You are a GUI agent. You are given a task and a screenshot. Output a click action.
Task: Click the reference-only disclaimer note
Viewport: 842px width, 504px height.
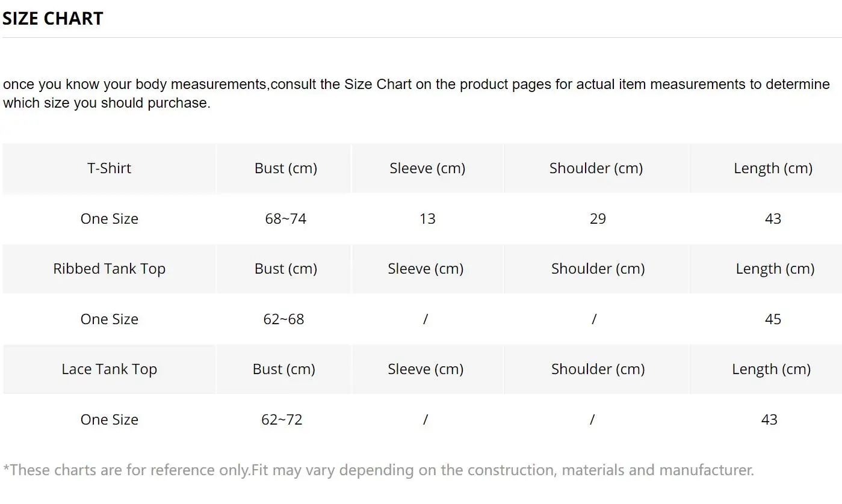pos(378,470)
